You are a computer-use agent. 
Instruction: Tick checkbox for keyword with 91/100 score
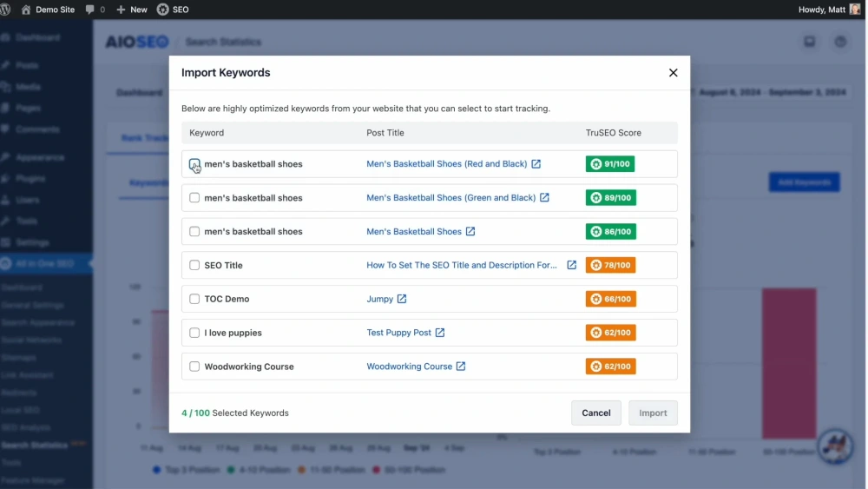tap(194, 164)
